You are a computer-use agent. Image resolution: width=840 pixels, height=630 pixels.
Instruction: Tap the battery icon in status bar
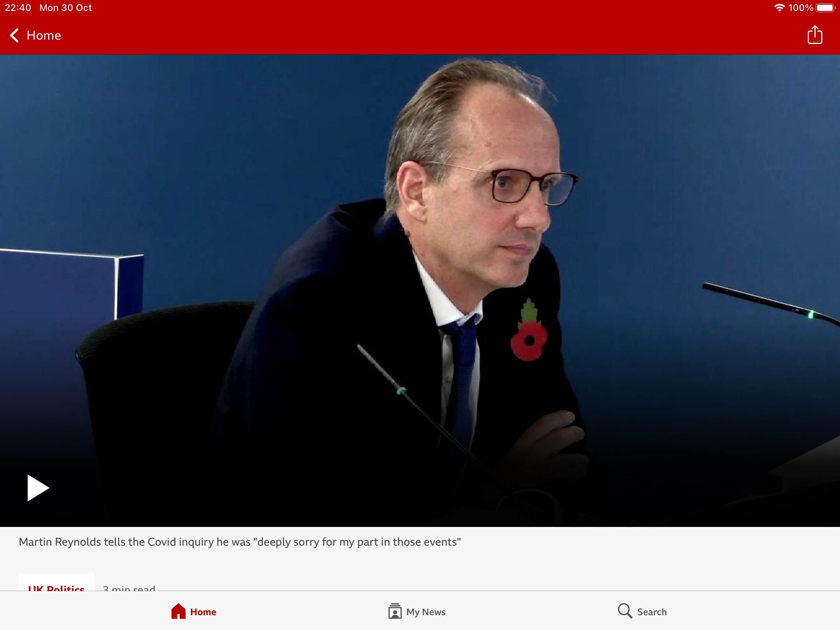tap(825, 8)
